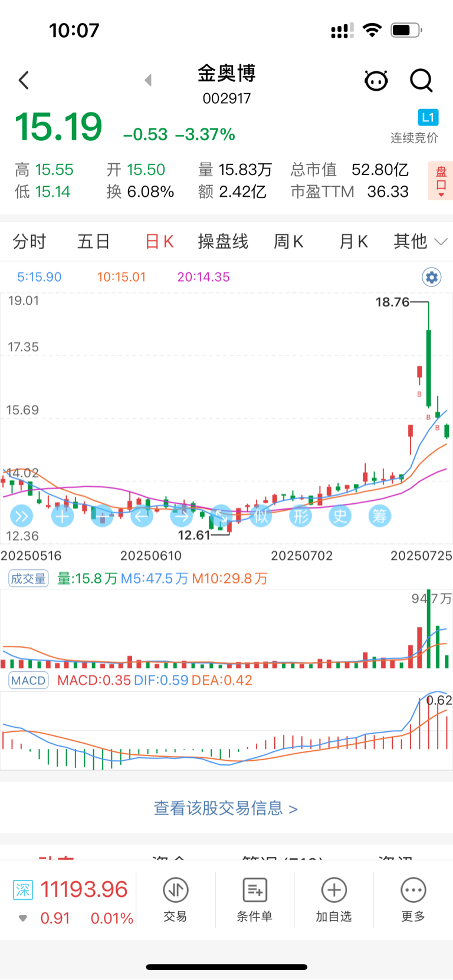Image resolution: width=453 pixels, height=980 pixels.
Task: Tap the MA5 value 5:15.90
Action: coord(40,277)
